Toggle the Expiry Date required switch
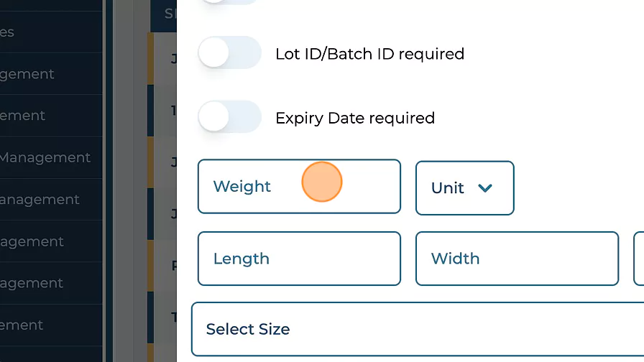This screenshot has height=362, width=644. [229, 117]
